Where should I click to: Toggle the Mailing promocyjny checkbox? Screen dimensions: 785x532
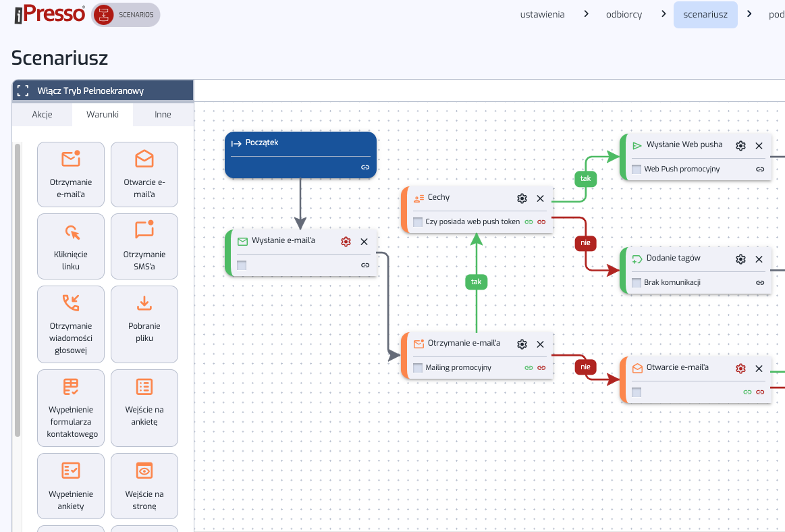tap(418, 368)
